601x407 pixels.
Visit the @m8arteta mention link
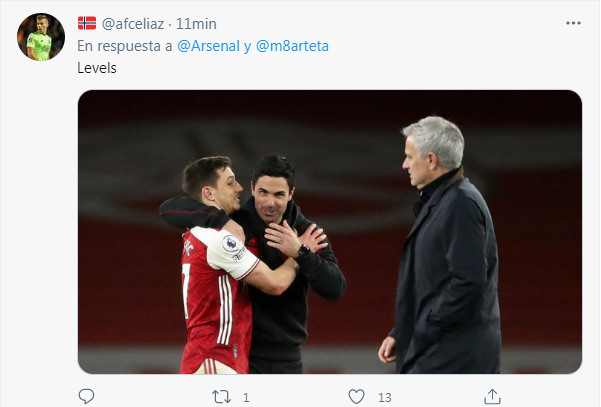[292, 48]
